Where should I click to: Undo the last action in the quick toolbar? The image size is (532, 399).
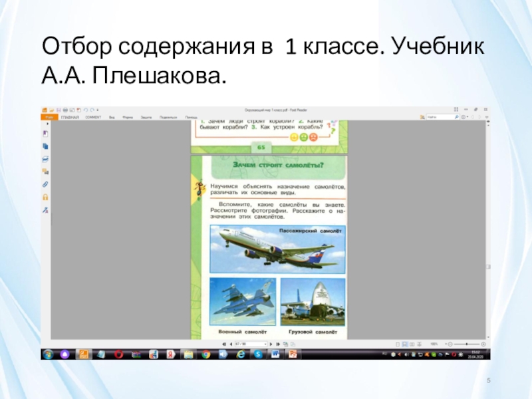[x=86, y=110]
